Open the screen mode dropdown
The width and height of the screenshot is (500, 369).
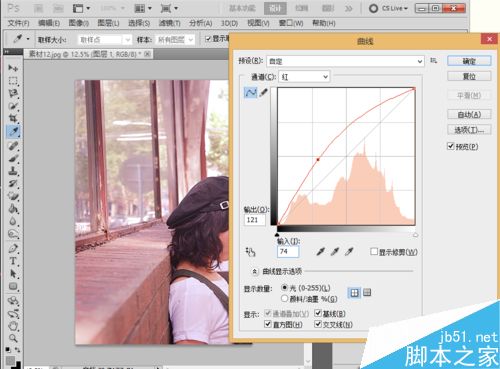click(x=169, y=8)
